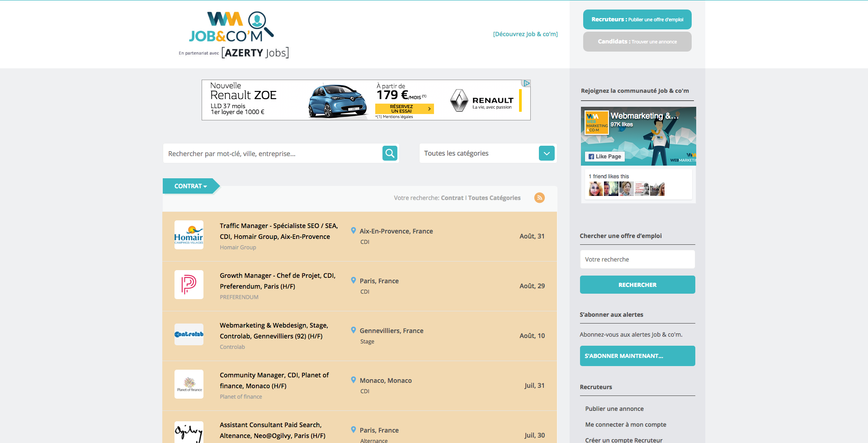Click Publier une annonce sidebar link
The image size is (868, 443).
point(614,409)
